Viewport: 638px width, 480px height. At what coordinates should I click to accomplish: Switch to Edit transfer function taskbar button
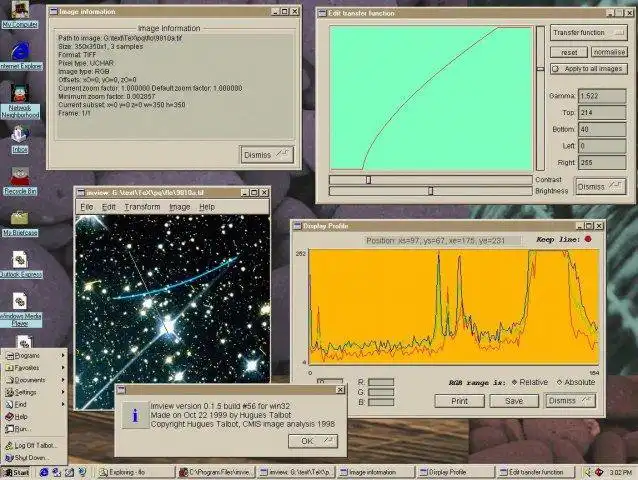click(536, 472)
